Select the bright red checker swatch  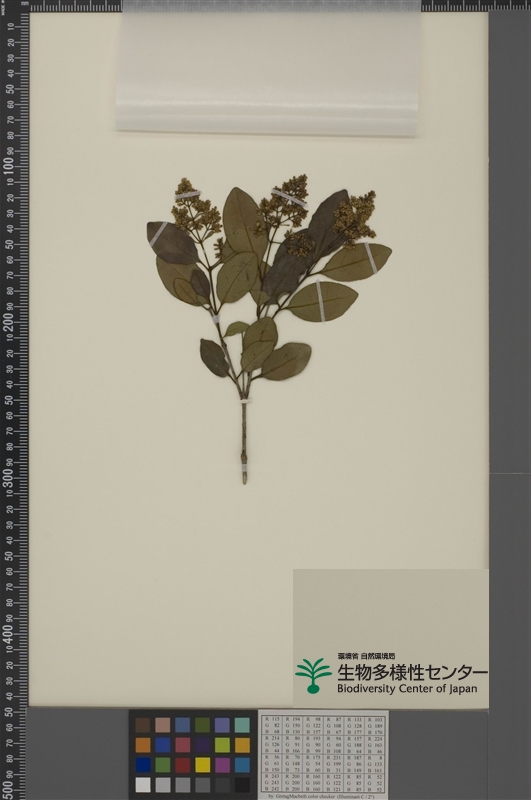pyautogui.click(x=183, y=764)
